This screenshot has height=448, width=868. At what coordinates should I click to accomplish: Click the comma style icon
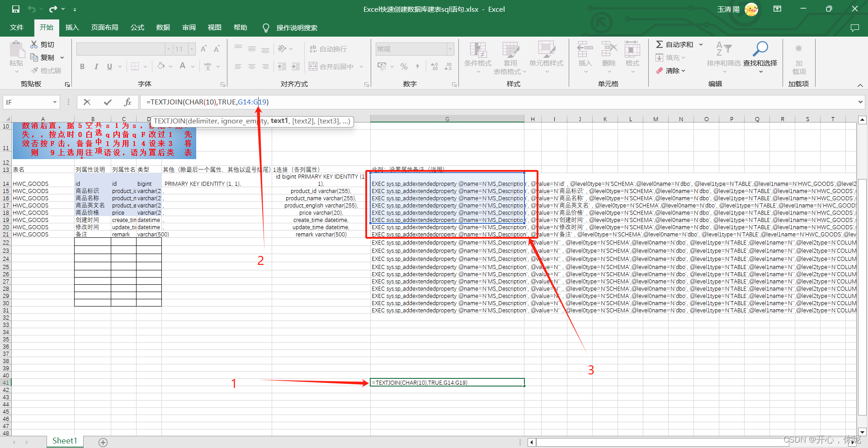point(417,66)
